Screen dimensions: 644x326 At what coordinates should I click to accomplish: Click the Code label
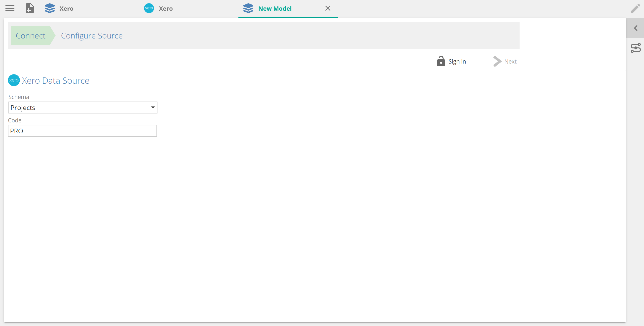(x=15, y=120)
